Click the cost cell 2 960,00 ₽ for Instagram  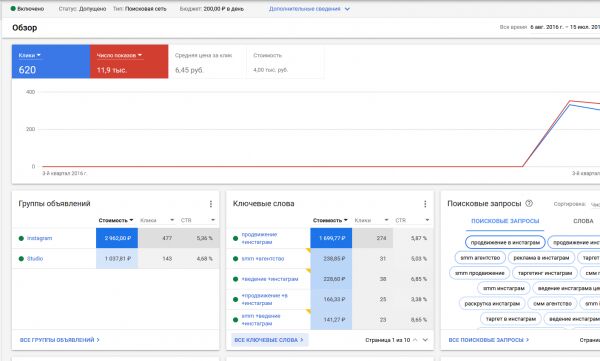pyautogui.click(x=117, y=238)
